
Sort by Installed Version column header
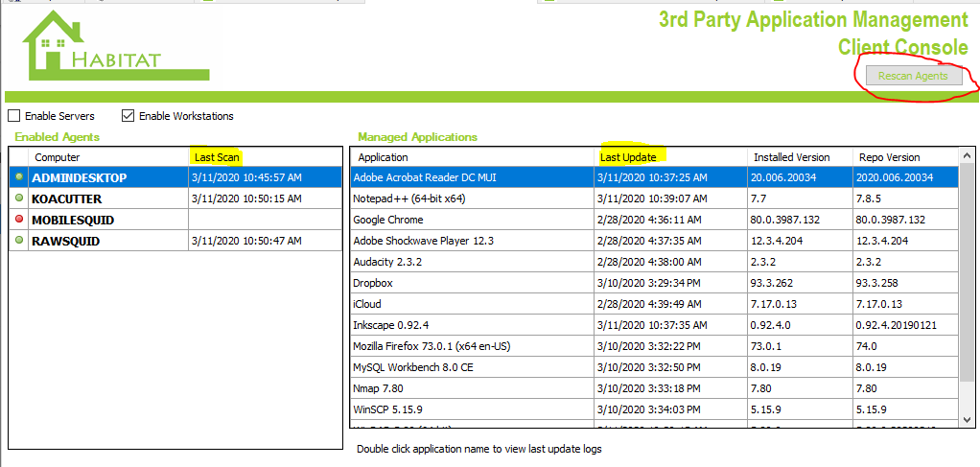coord(800,157)
